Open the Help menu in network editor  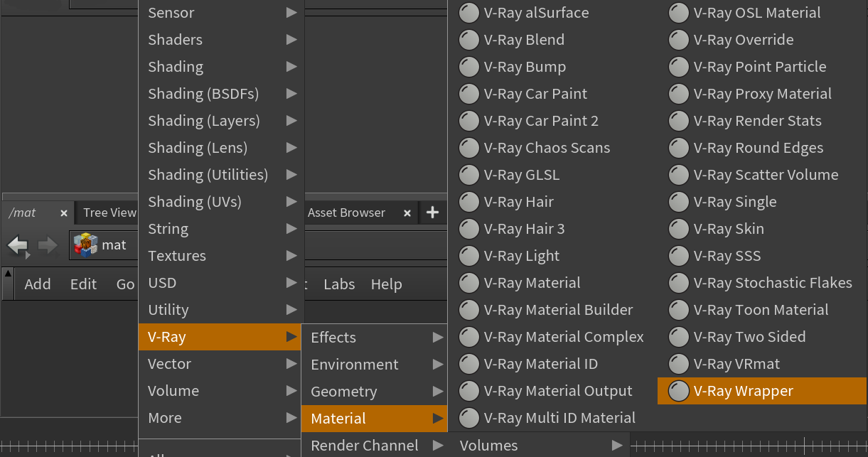coord(387,284)
